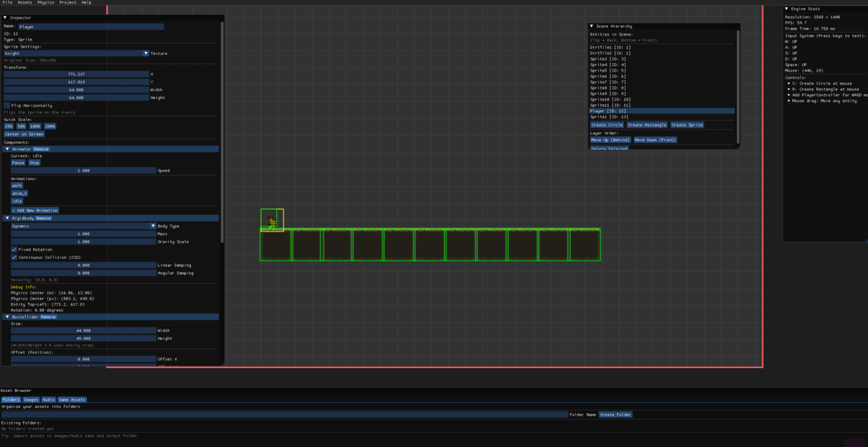Viewport: 868px width, 447px height.
Task: Open the Physics menu
Action: (46, 3)
